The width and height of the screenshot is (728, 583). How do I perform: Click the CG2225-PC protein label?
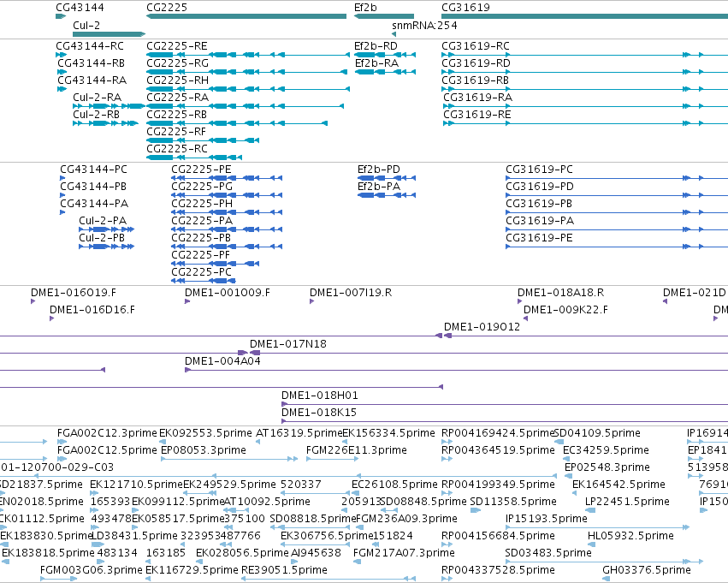tap(202, 272)
